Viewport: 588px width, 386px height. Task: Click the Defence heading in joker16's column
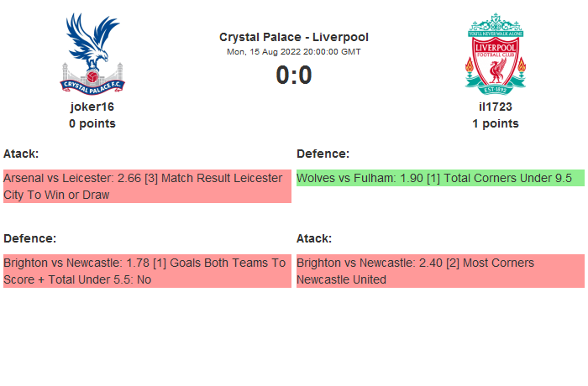pyautogui.click(x=29, y=238)
